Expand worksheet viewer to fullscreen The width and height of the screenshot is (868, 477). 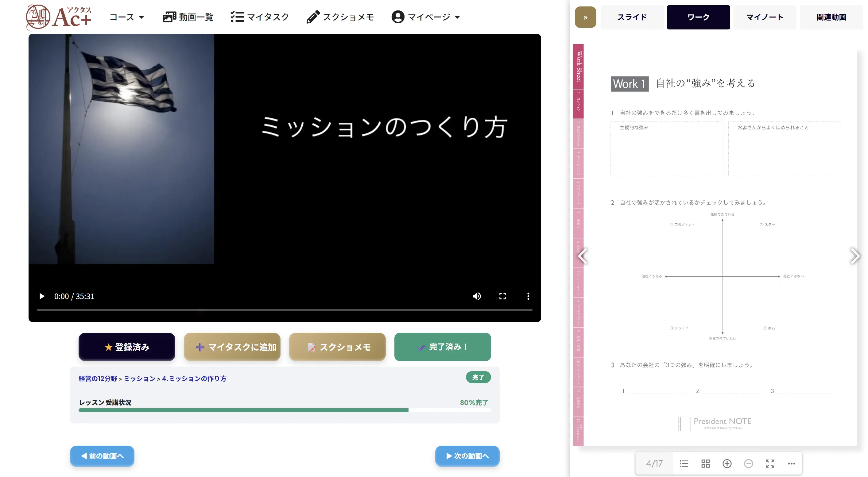click(770, 464)
